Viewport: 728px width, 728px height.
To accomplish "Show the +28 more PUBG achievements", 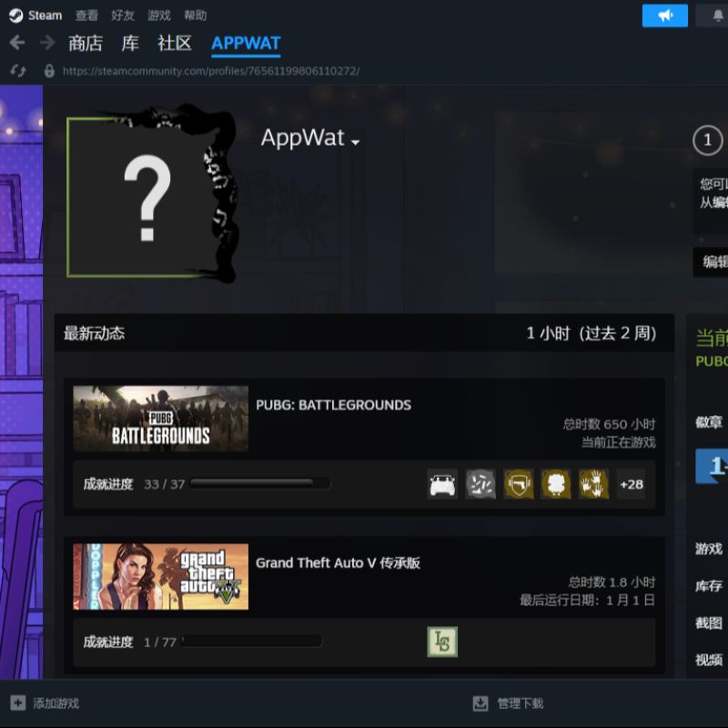I will pos(632,484).
